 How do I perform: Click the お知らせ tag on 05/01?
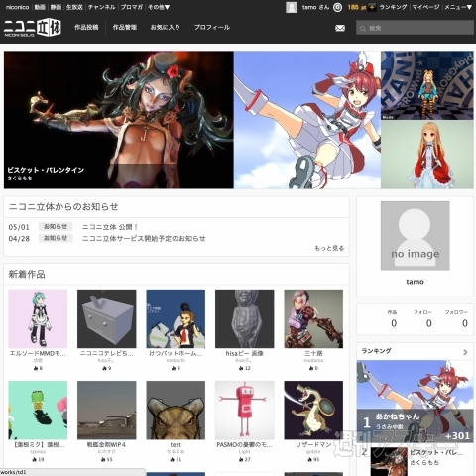pos(56,227)
